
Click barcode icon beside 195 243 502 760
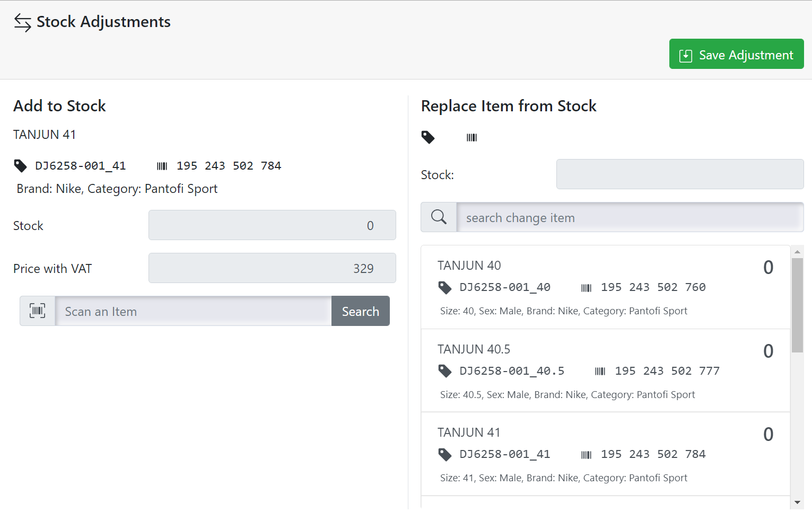pyautogui.click(x=586, y=288)
